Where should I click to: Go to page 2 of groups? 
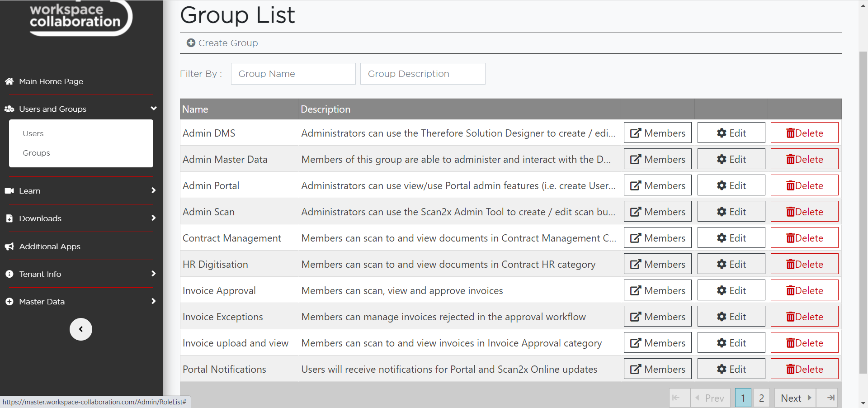pos(761,398)
